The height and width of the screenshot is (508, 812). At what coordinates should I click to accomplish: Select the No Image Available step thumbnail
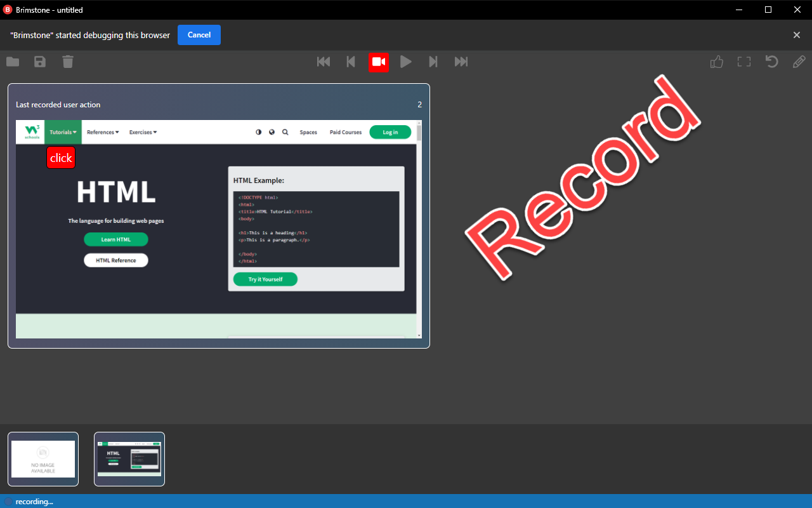point(43,459)
